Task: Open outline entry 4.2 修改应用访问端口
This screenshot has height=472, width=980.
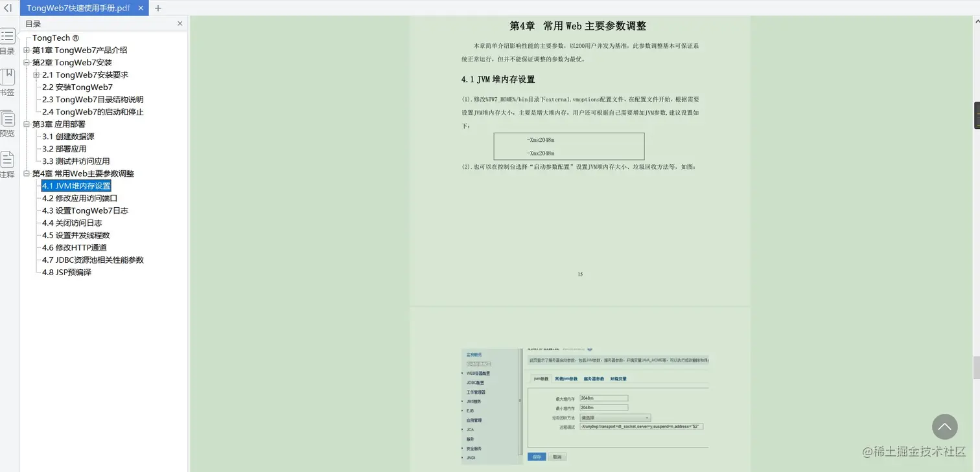Action: tap(80, 198)
